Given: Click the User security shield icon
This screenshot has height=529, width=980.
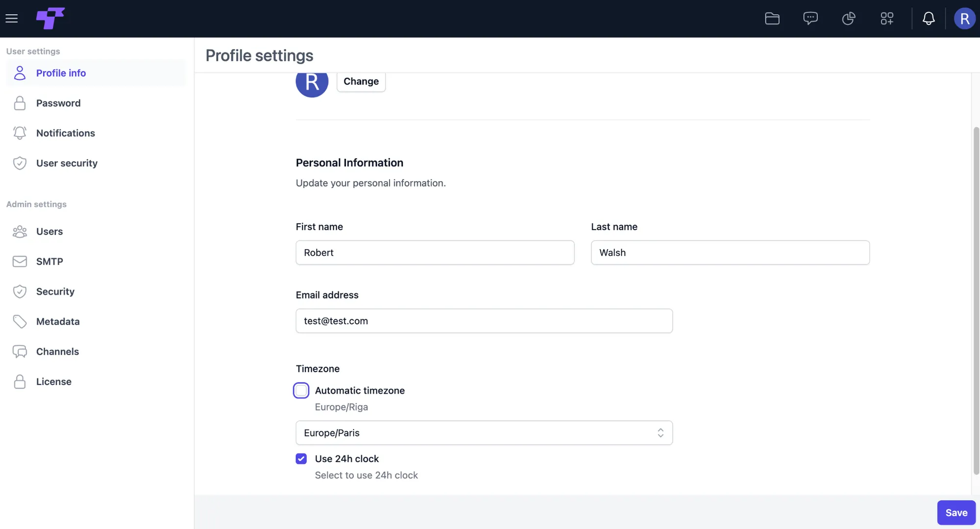Looking at the screenshot, I should (20, 163).
